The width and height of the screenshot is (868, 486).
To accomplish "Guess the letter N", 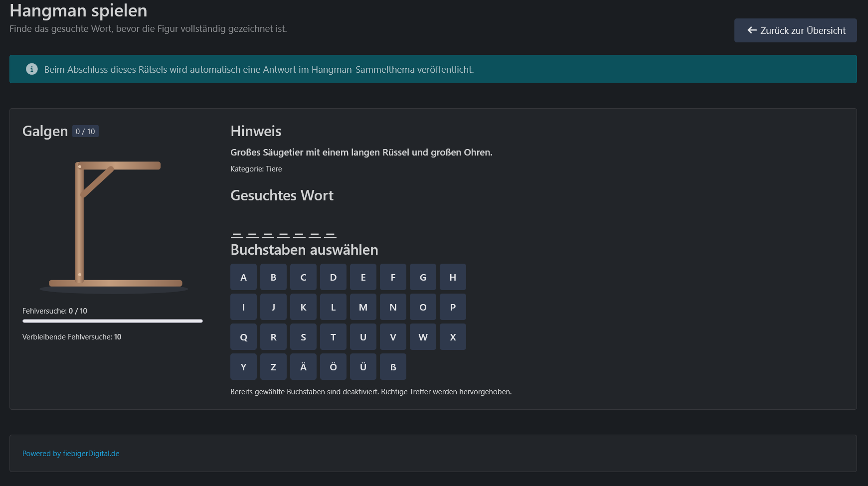I will pos(393,307).
